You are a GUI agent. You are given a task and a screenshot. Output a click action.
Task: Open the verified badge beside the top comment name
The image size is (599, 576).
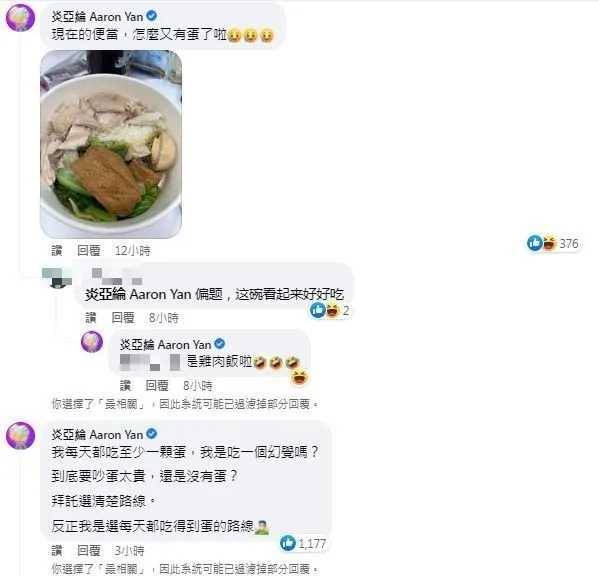[x=152, y=16]
